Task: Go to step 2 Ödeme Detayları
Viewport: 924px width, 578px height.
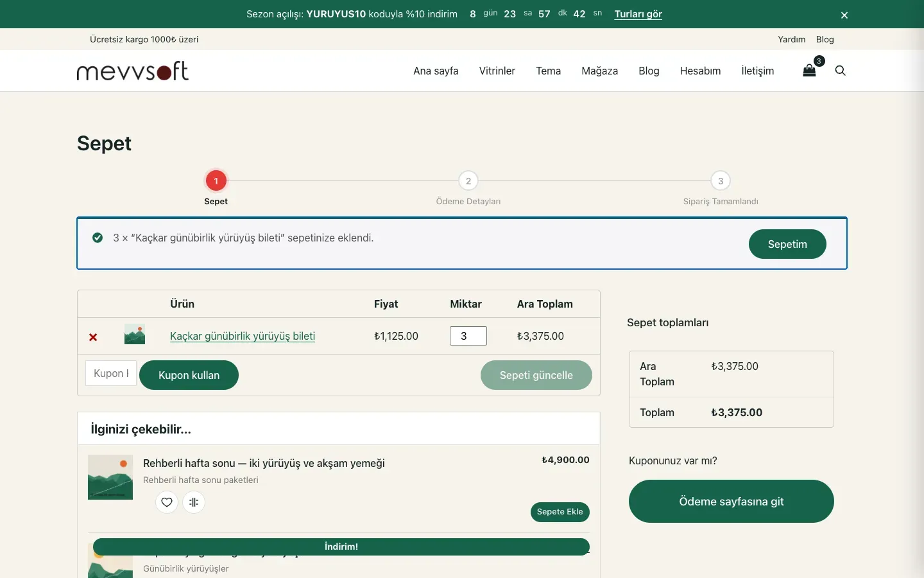Action: [468, 181]
